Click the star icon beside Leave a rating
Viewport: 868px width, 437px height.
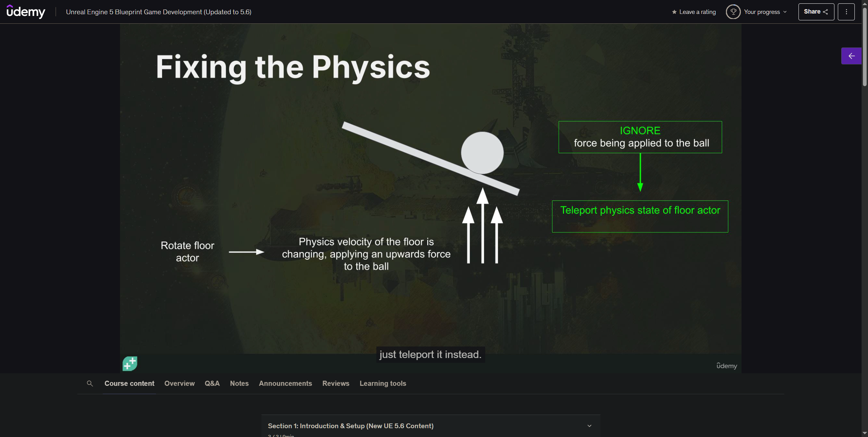coord(674,12)
